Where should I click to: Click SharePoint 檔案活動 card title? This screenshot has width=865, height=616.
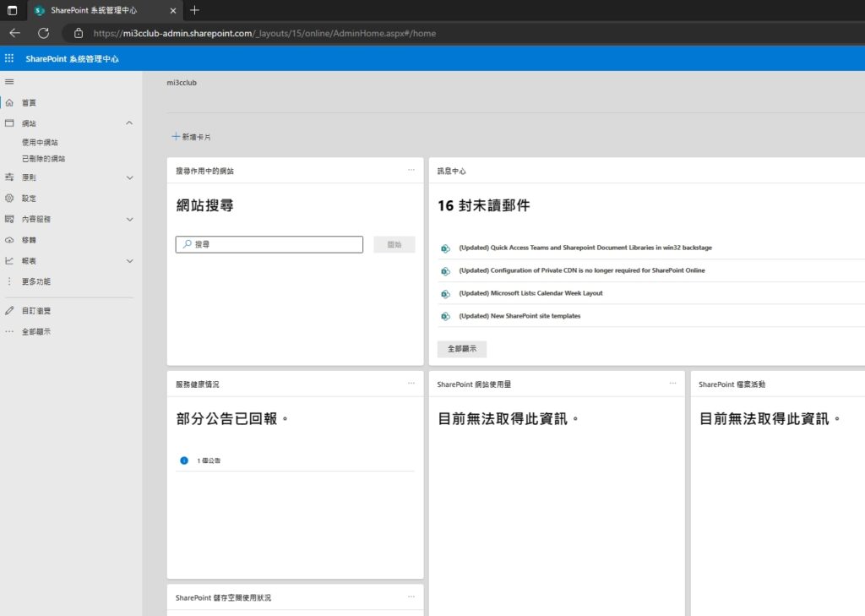(732, 384)
